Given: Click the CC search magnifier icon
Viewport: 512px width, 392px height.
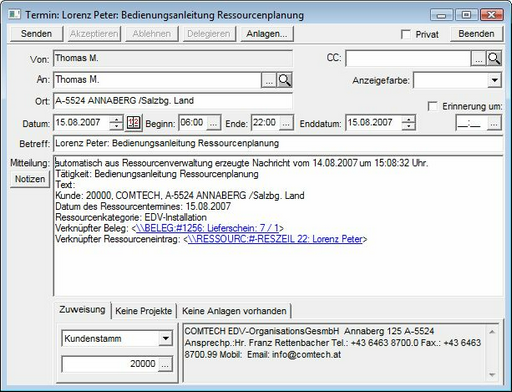Looking at the screenshot, I should coord(494,58).
